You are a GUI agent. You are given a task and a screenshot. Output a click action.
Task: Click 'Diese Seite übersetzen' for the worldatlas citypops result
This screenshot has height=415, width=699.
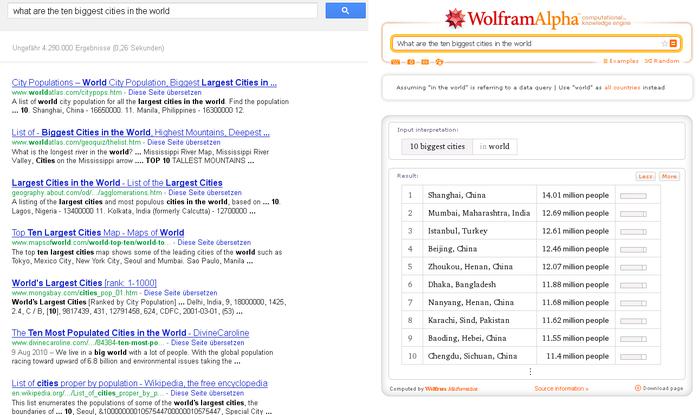pos(164,92)
